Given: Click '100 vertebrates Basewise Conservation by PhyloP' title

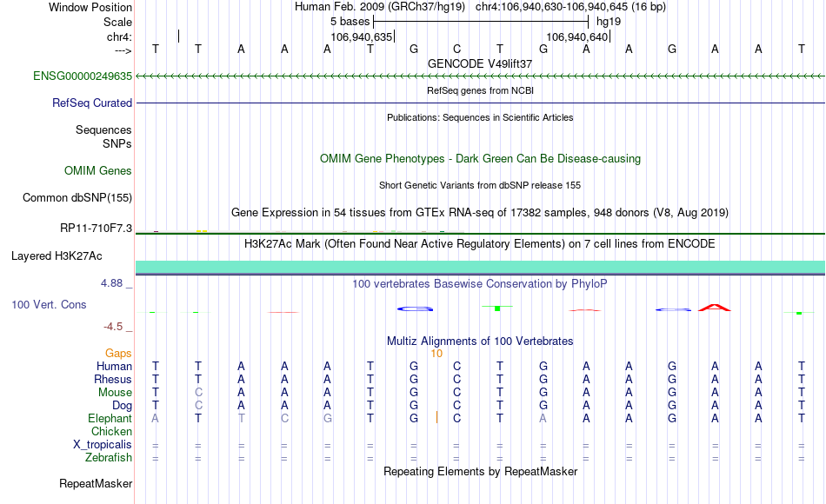Looking at the screenshot, I should pyautogui.click(x=480, y=284).
